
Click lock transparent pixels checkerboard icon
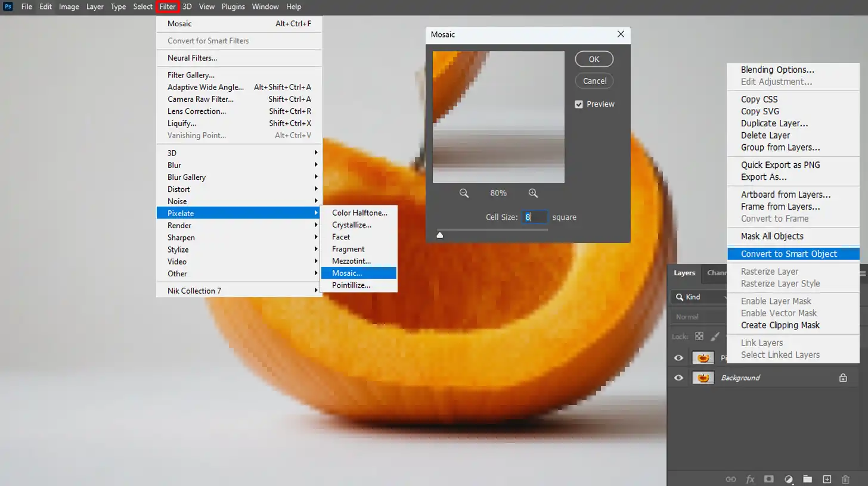pyautogui.click(x=699, y=336)
